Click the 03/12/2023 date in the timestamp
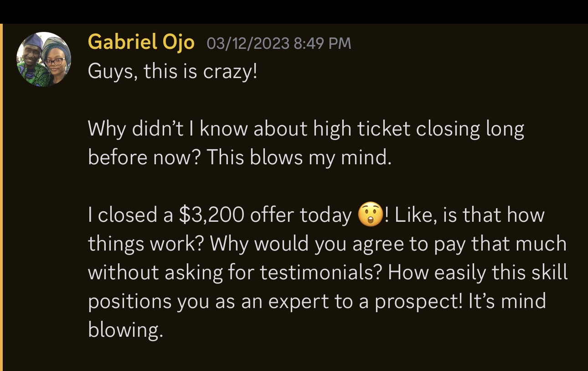This screenshot has height=371, width=588. click(x=248, y=43)
